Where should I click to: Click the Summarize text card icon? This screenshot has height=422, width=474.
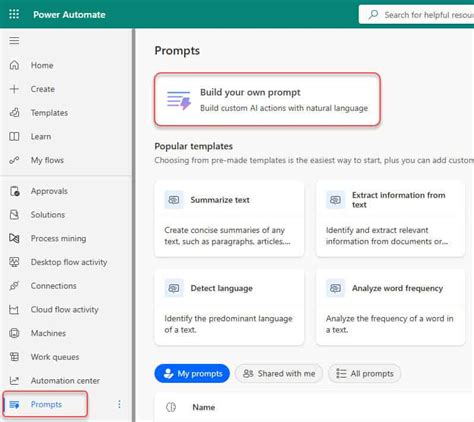click(174, 200)
